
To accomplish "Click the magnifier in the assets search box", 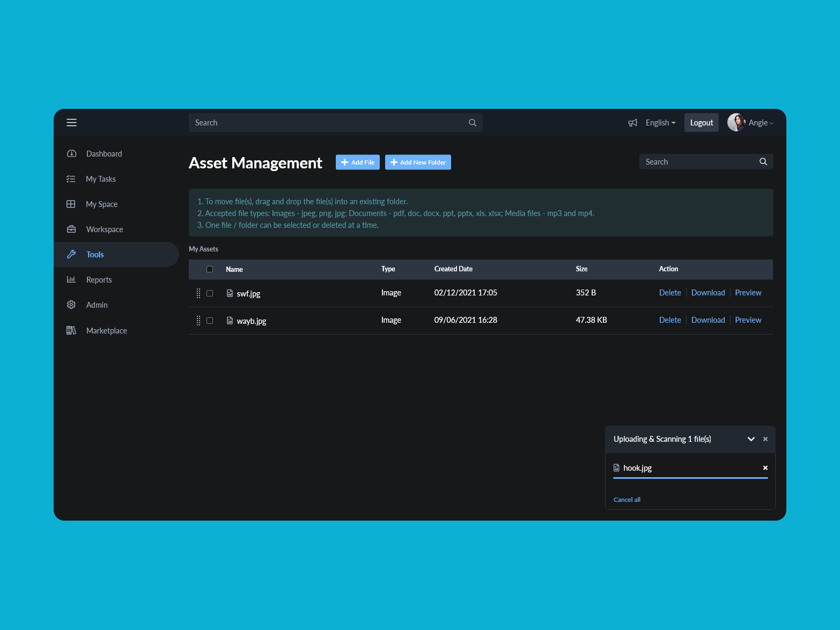I will (763, 162).
